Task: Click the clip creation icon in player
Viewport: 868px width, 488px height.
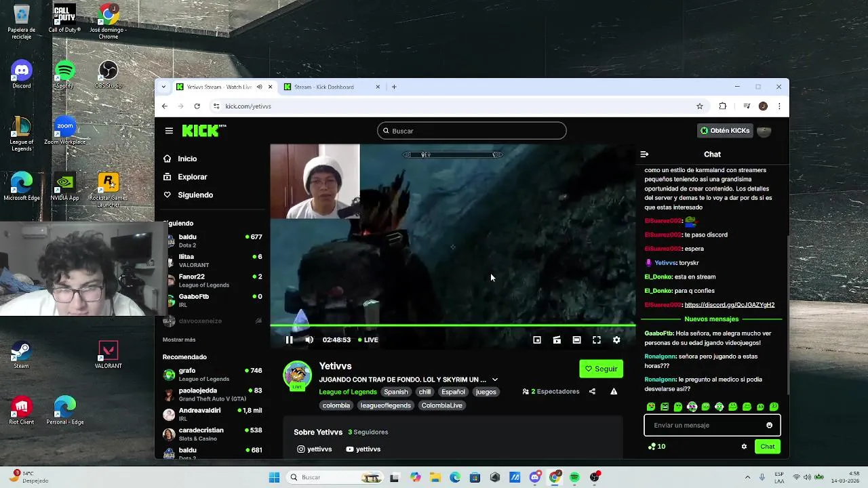Action: 557,340
